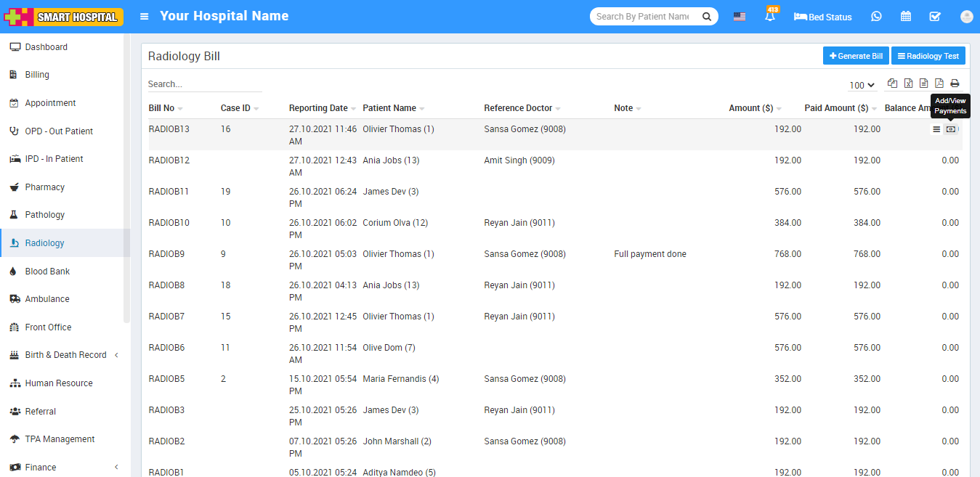Open the language flag selector
Viewport: 980px width, 477px height.
pos(739,17)
